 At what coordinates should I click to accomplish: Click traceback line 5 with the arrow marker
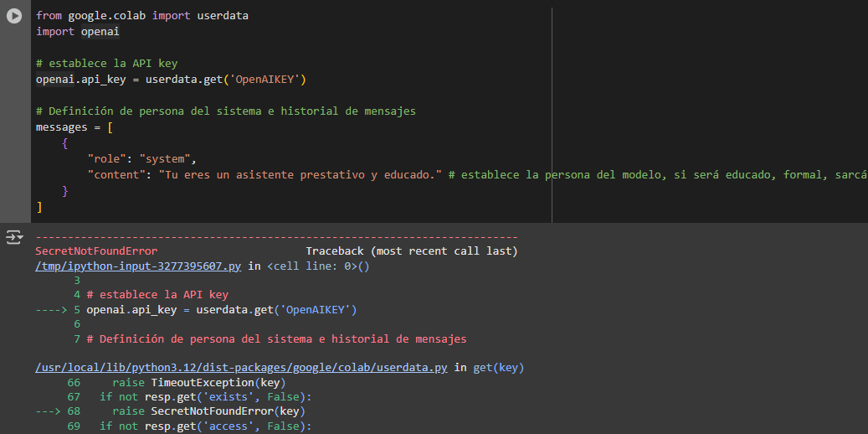[x=196, y=310]
